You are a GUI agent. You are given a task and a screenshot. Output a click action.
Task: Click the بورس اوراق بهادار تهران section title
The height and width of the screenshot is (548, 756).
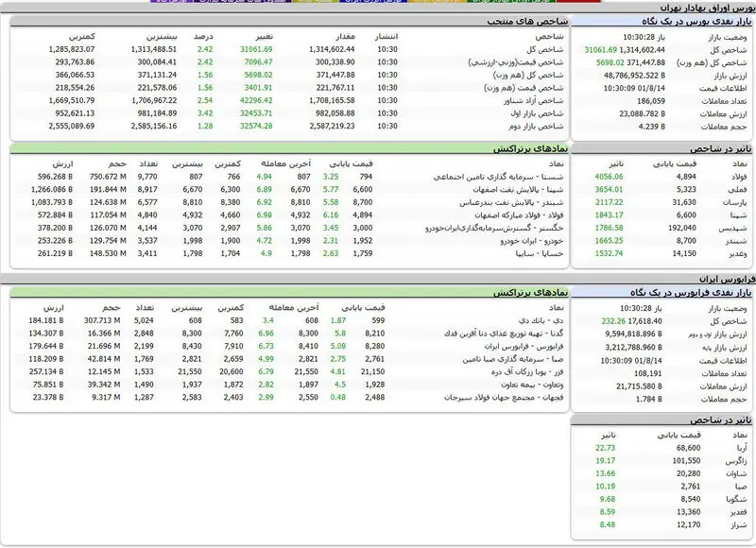pos(706,9)
